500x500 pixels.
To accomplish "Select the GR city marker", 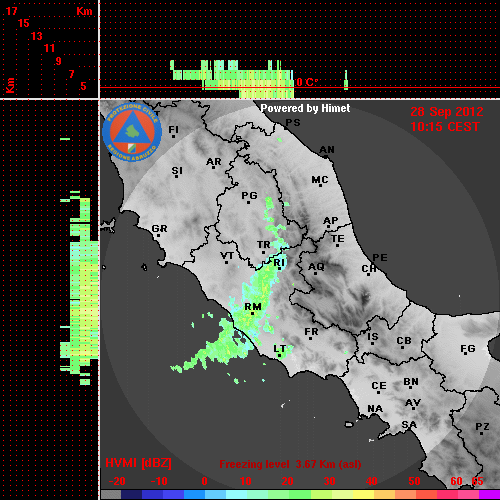I will pyautogui.click(x=159, y=236).
